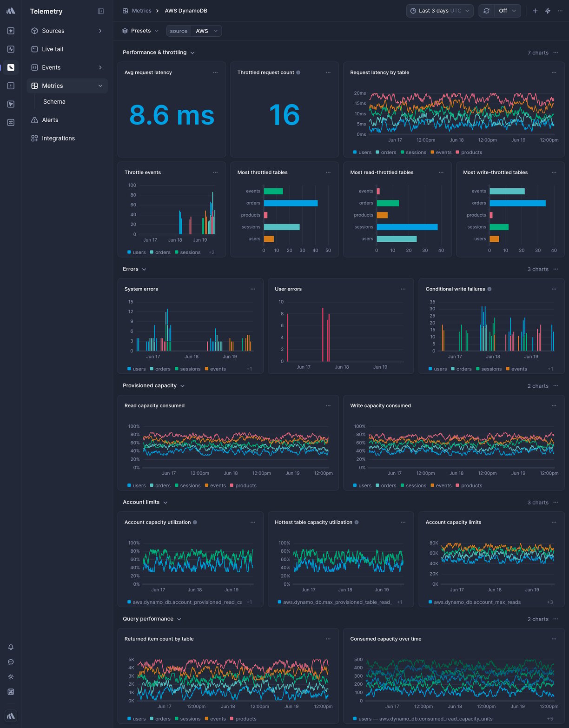Image resolution: width=569 pixels, height=728 pixels.
Task: Open the chat support icon in sidebar
Action: (x=11, y=662)
